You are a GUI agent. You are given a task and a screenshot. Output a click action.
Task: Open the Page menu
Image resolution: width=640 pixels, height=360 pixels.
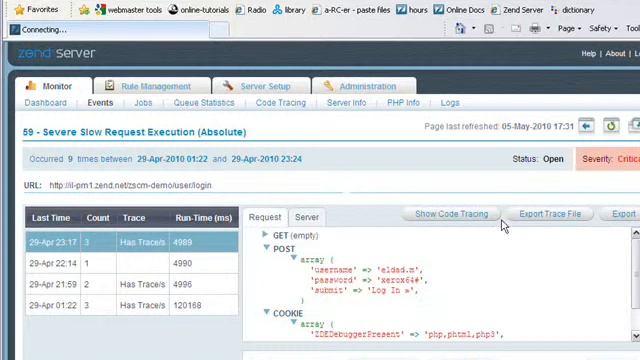click(x=569, y=28)
